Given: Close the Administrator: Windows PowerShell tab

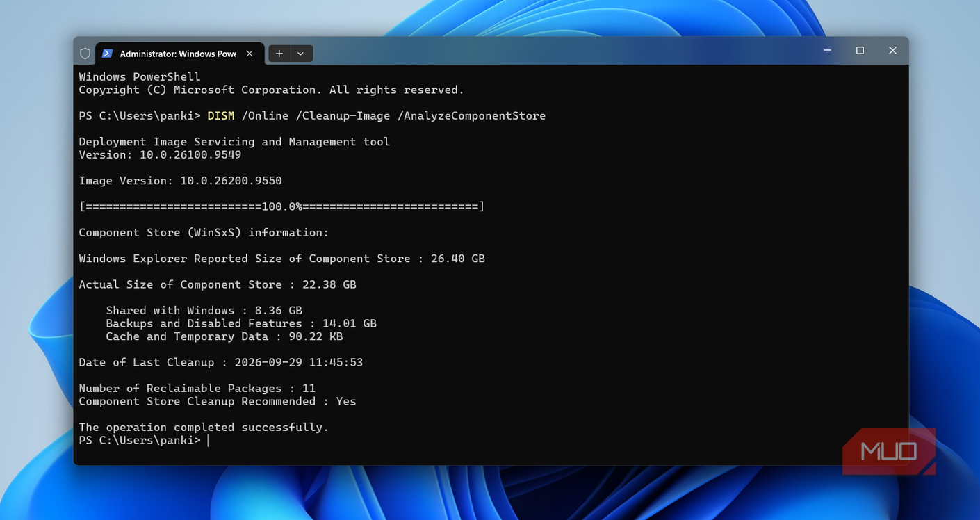Looking at the screenshot, I should tap(250, 54).
